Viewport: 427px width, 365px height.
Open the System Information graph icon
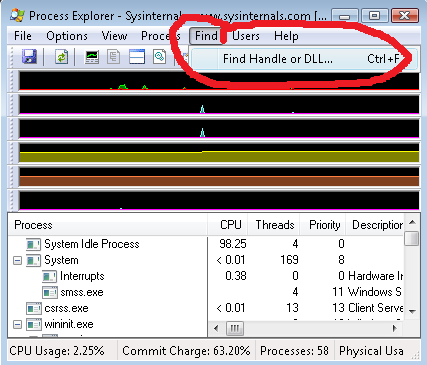coord(92,57)
